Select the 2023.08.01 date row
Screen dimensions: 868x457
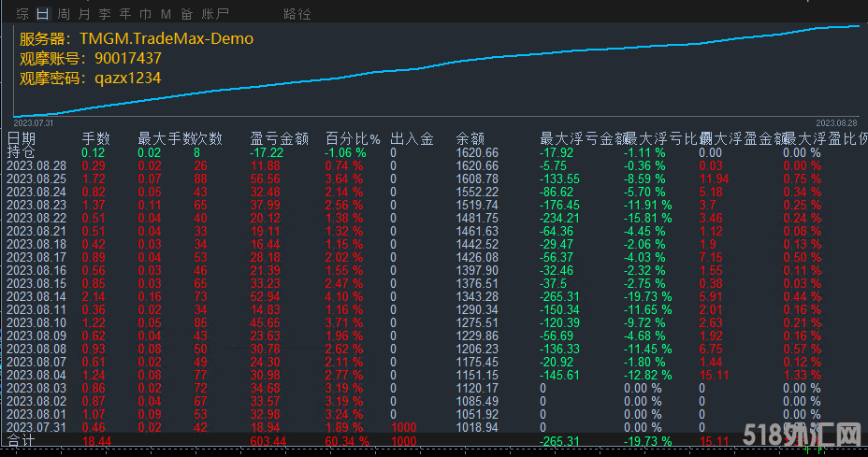tap(36, 415)
